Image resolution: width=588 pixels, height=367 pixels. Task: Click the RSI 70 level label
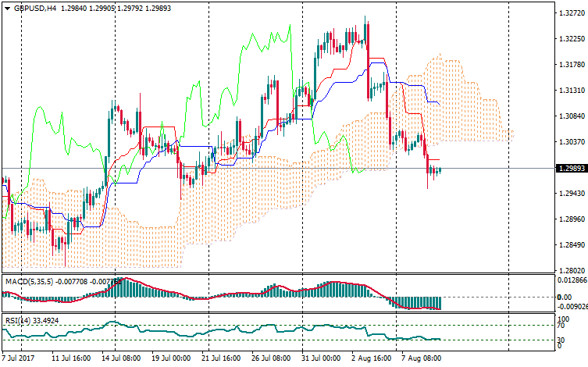point(562,326)
